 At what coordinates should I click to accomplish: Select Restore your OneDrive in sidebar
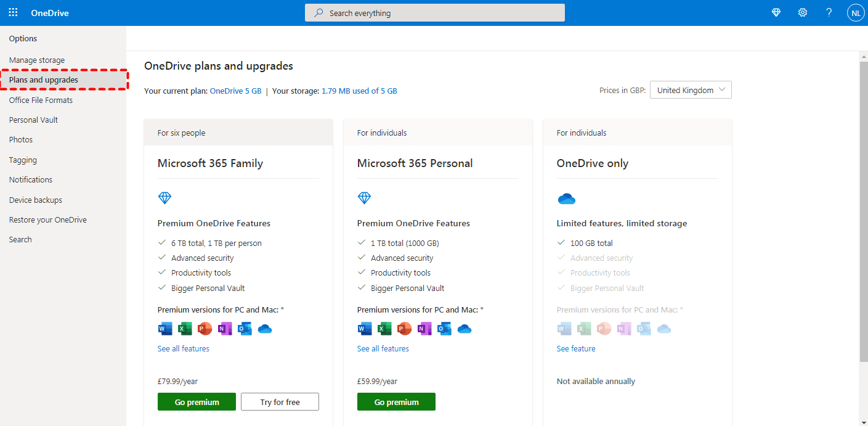[47, 220]
